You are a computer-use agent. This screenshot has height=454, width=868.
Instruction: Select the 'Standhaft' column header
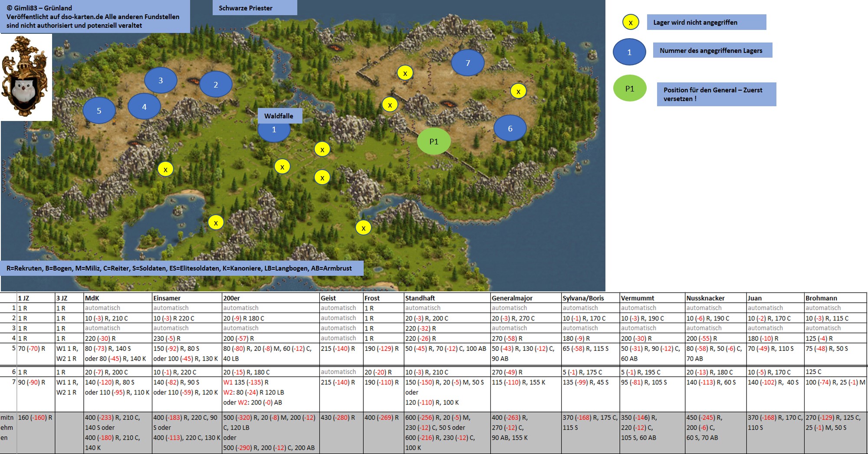click(x=447, y=298)
